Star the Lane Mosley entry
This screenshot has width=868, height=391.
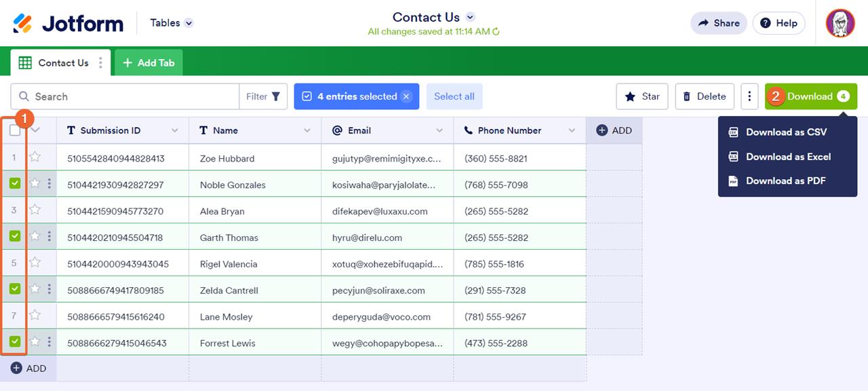[35, 316]
